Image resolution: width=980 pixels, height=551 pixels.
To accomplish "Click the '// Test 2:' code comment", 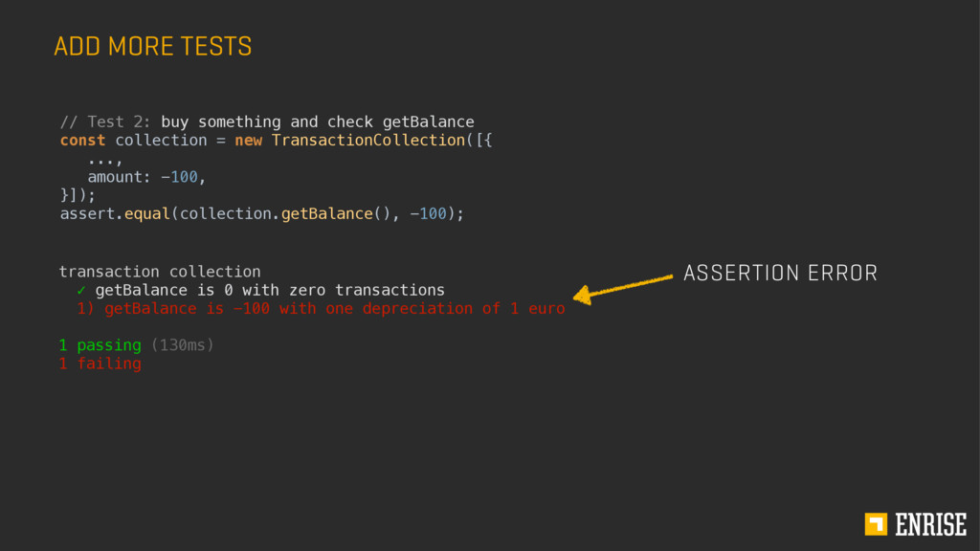I will click(x=105, y=121).
